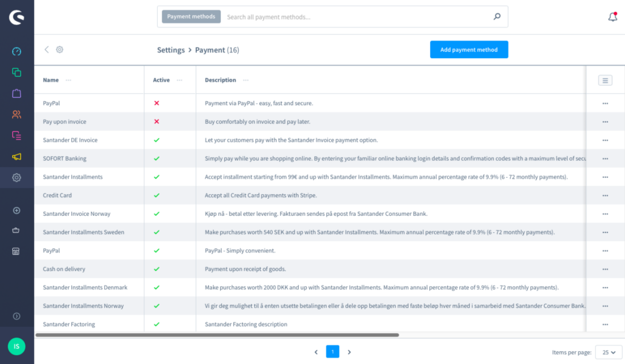Open row actions for Cash on delivery
Viewport: 625px width, 364px height.
tap(605, 269)
